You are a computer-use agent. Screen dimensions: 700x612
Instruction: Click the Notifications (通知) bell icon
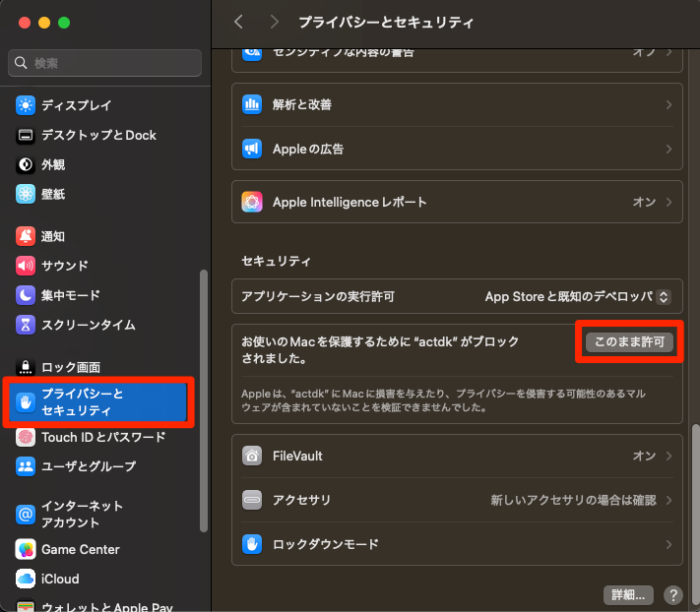coord(26,236)
